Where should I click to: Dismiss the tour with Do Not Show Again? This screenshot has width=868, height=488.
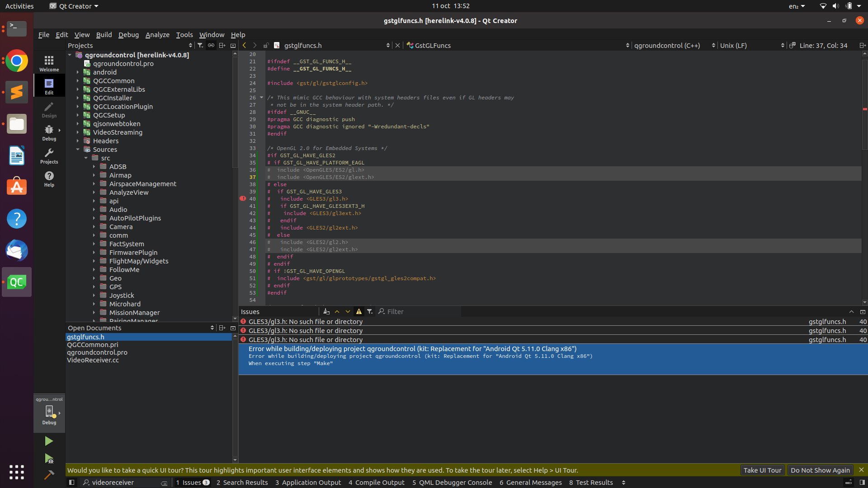pos(820,470)
